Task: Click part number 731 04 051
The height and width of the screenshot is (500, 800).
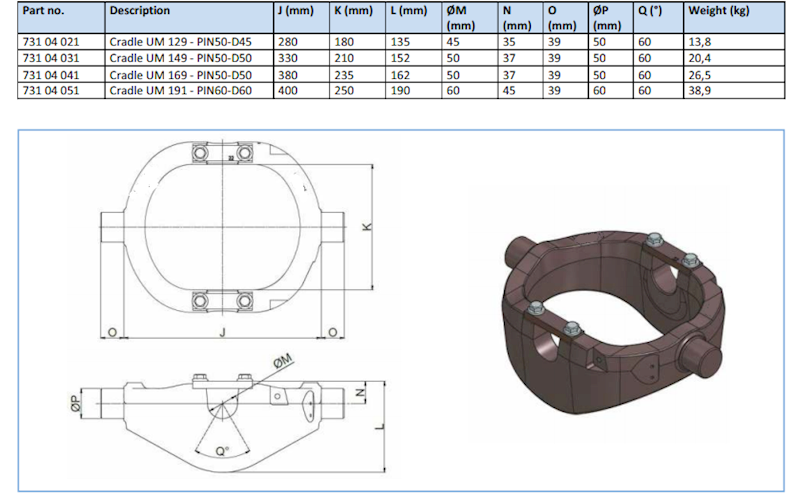Action: (x=51, y=91)
